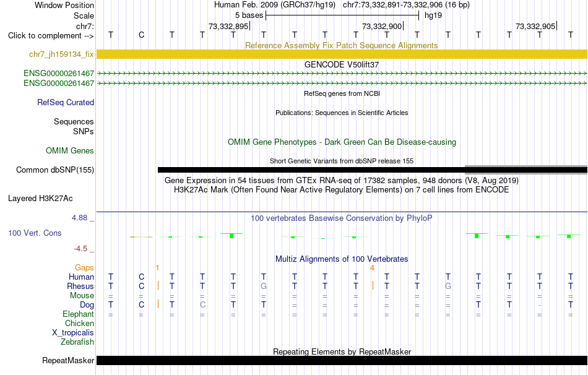588x375 pixels.
Task: Select the black RepeatMasker element bar
Action: (x=342, y=360)
